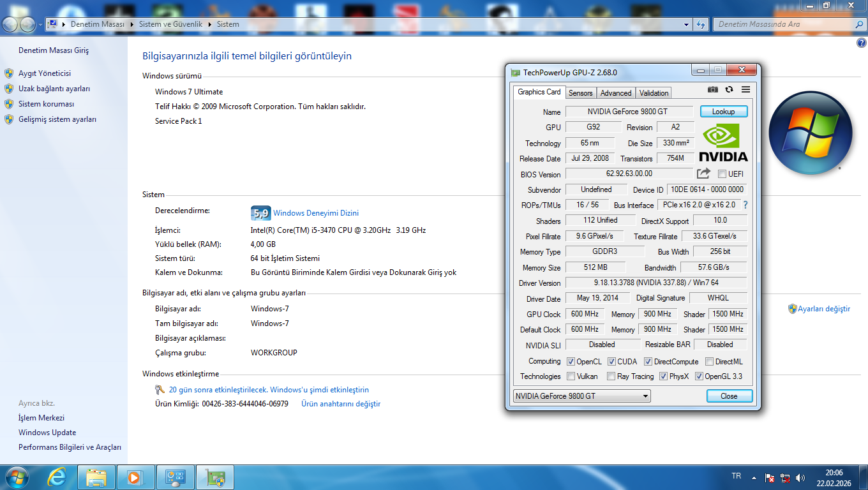Open Windows Explorer from the taskbar

click(x=96, y=477)
